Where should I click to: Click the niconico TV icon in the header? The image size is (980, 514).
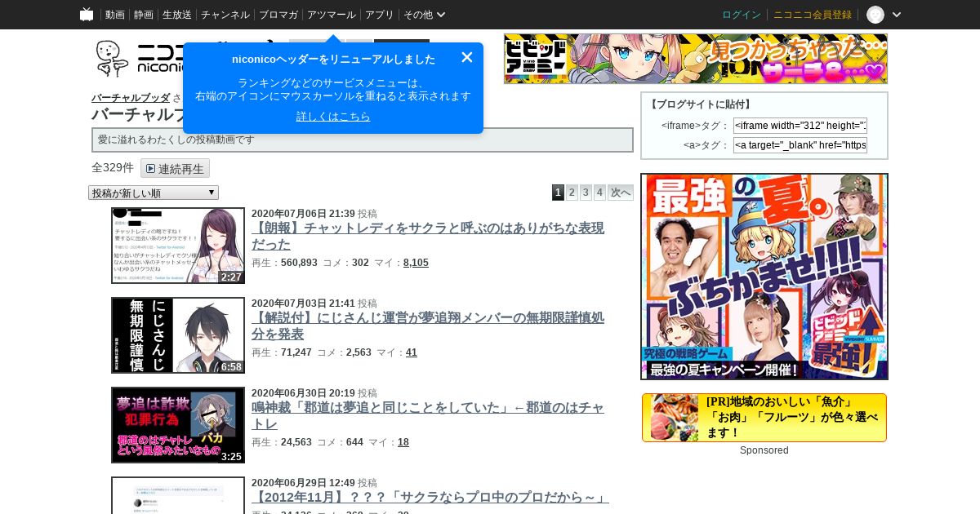[x=87, y=15]
